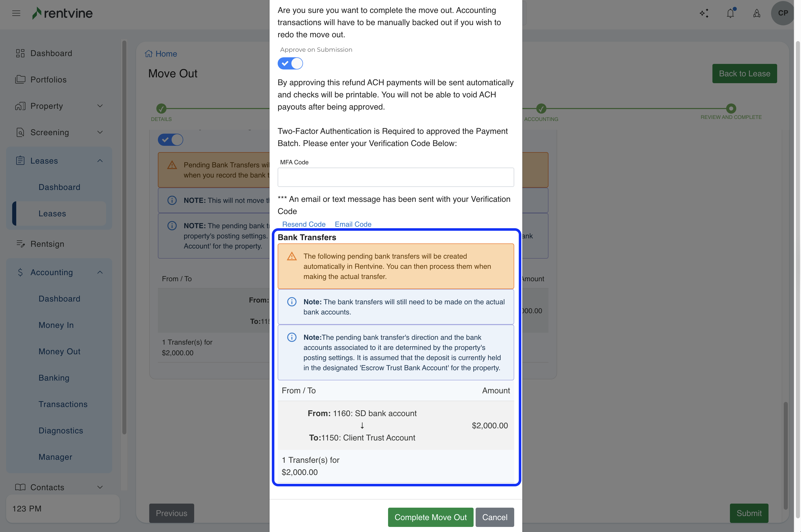Toggle the switch above pending transfers warning
The image size is (801, 532).
(171, 139)
